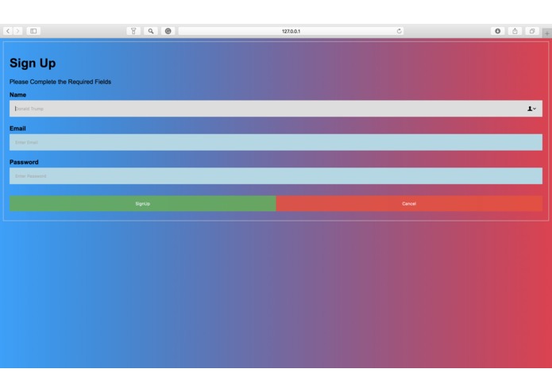Click the red Cancel button
The width and height of the screenshot is (552, 392).
click(409, 204)
